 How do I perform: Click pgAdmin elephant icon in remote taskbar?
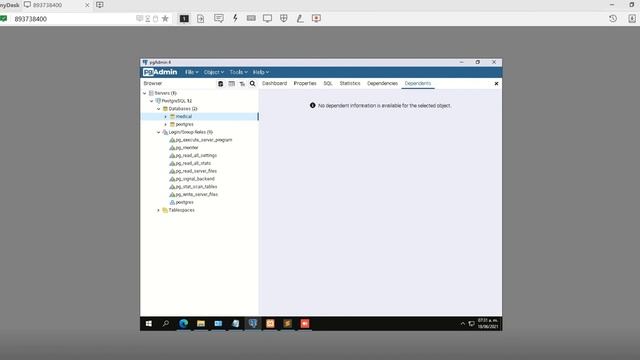[x=253, y=324]
